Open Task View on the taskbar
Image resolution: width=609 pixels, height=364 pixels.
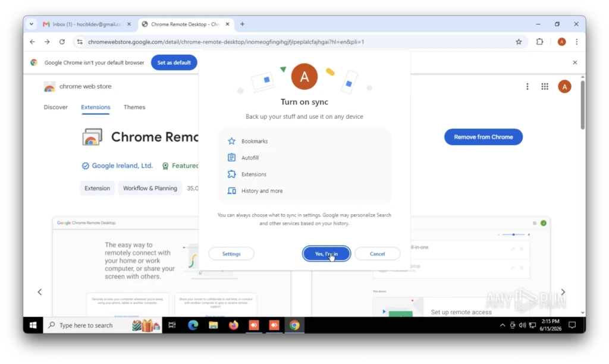tap(172, 325)
